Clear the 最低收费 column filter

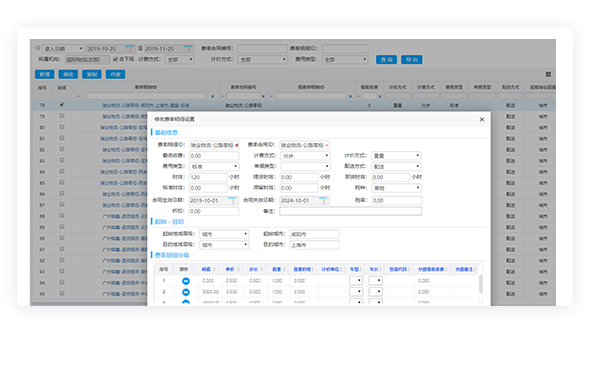tap(380, 96)
